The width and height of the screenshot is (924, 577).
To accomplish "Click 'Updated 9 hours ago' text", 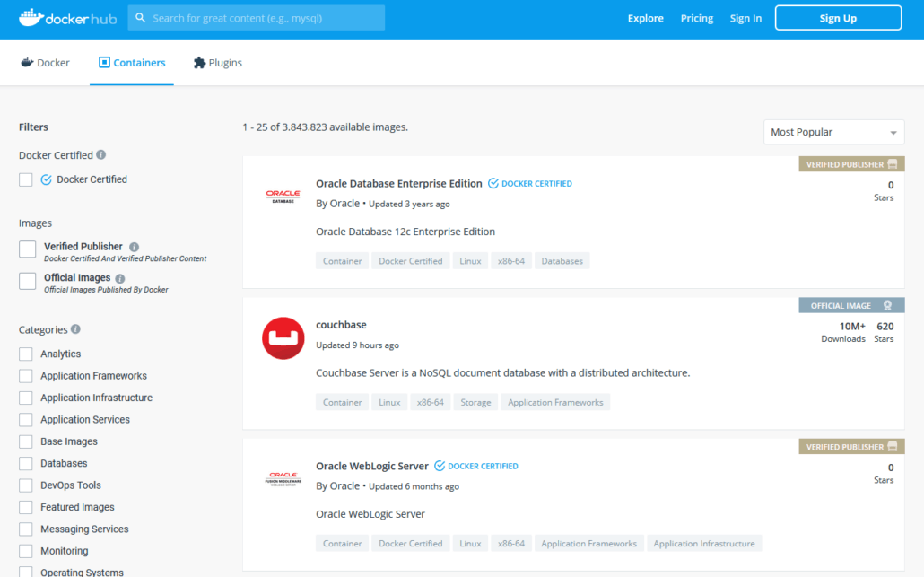I will pyautogui.click(x=357, y=345).
